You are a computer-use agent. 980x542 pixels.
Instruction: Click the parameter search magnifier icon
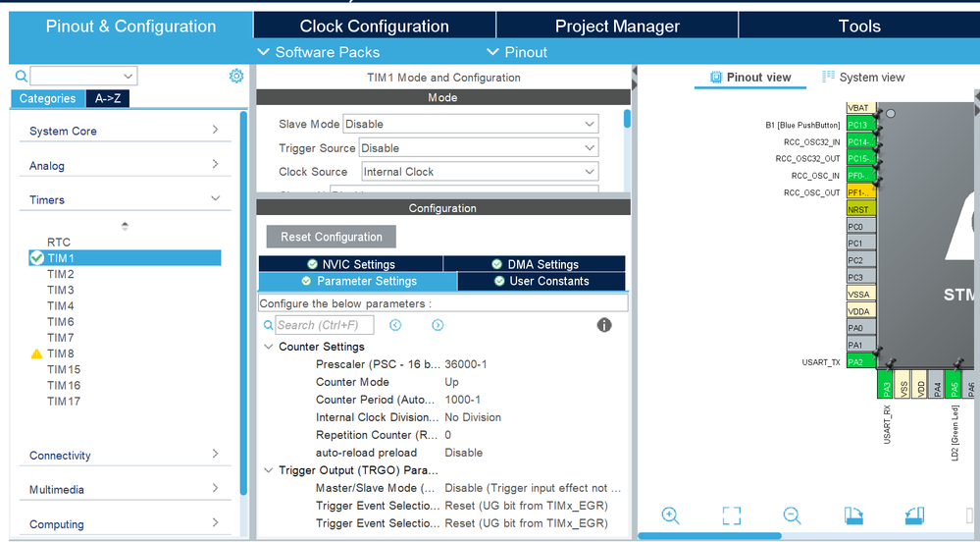click(x=268, y=325)
